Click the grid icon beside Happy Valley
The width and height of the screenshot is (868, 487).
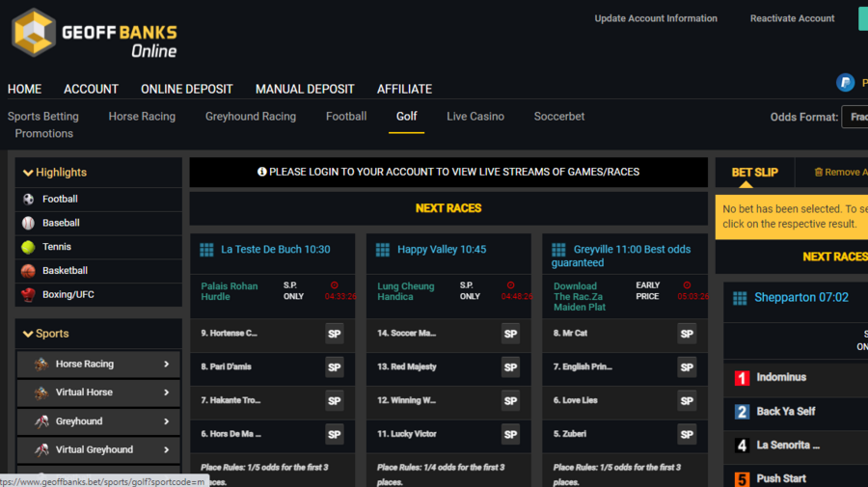383,250
